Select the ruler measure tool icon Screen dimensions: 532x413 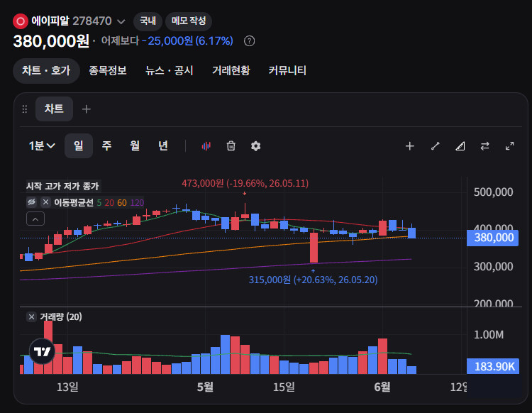460,146
